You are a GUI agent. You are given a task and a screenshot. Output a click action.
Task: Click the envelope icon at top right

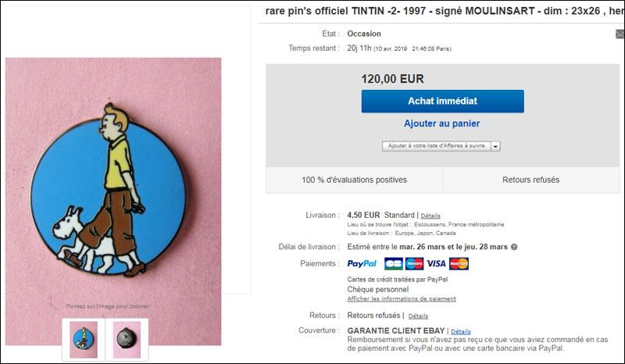point(620,34)
